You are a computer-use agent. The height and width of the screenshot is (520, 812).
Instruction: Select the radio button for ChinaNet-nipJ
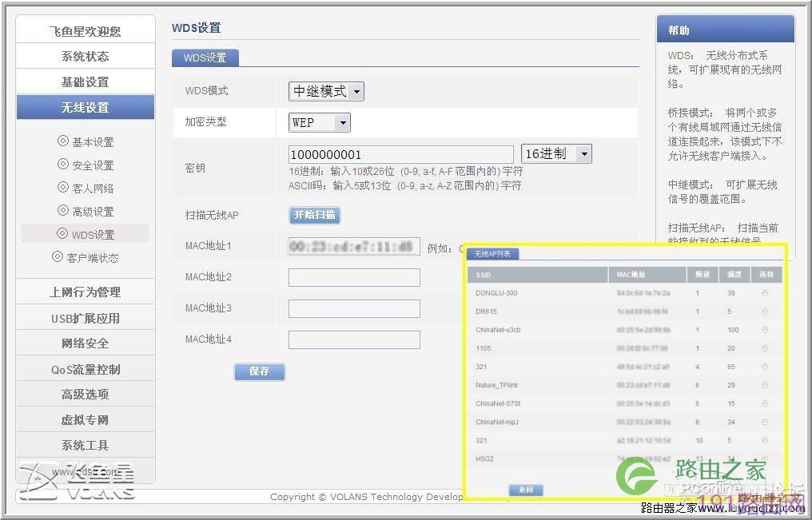click(765, 422)
